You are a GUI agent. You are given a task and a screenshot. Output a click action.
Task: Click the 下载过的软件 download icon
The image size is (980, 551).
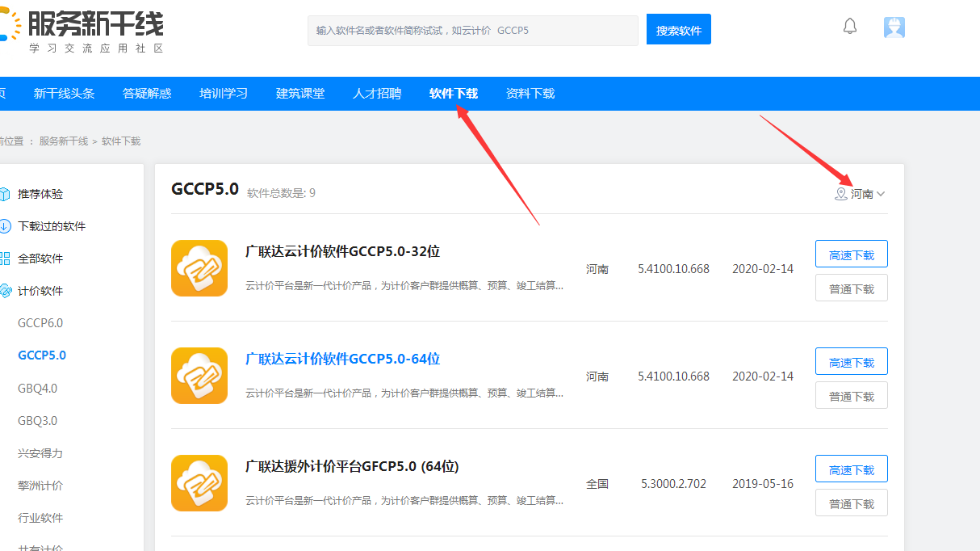click(5, 226)
